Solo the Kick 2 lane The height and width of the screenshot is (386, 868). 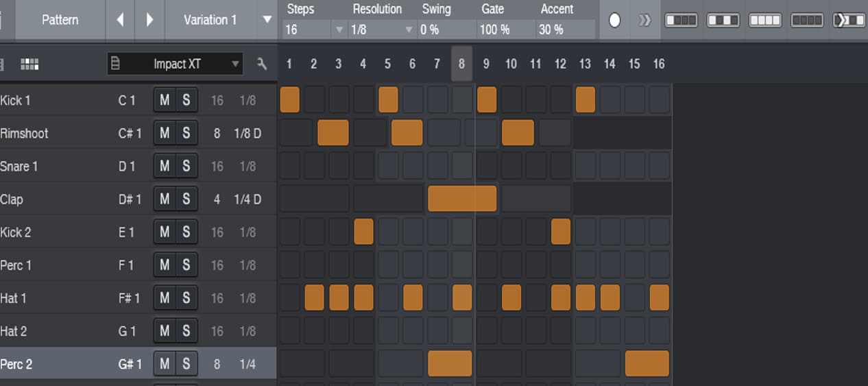pyautogui.click(x=186, y=232)
